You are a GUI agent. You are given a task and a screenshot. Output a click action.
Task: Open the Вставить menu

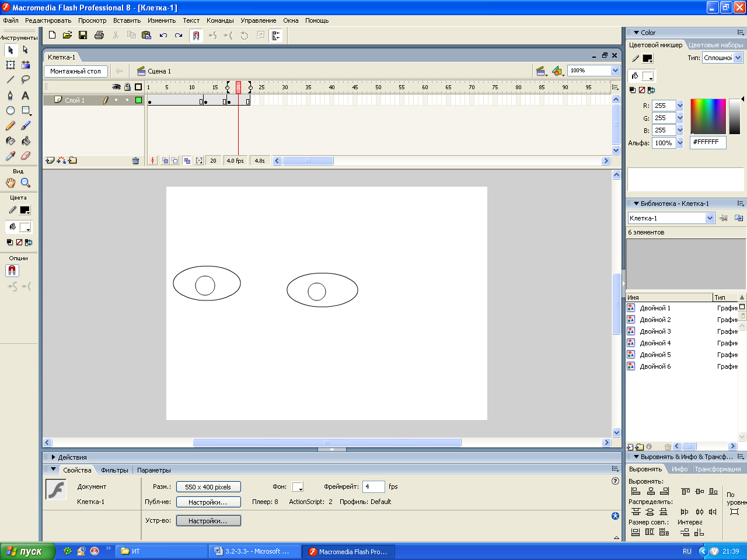click(x=127, y=20)
